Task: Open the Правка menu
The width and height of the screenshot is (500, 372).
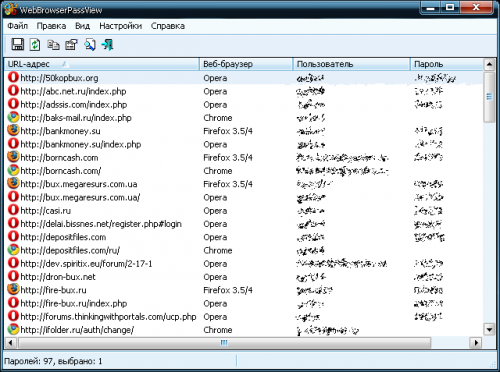Action: tap(51, 26)
